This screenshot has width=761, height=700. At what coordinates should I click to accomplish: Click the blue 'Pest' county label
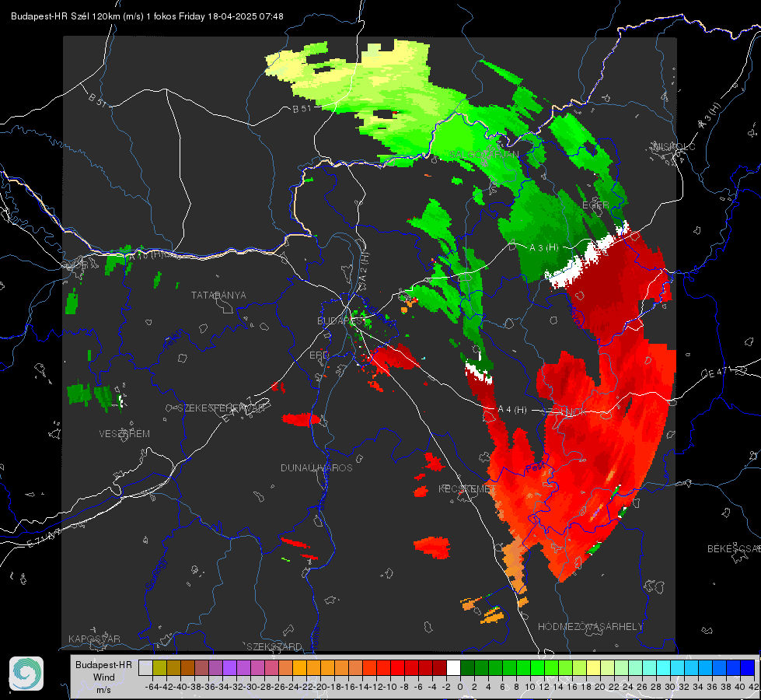pos(534,468)
